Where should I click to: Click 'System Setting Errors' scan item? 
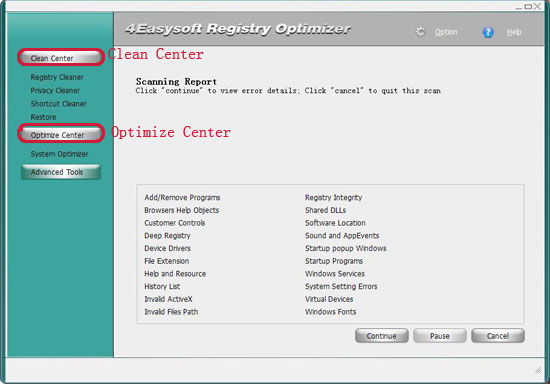341,287
